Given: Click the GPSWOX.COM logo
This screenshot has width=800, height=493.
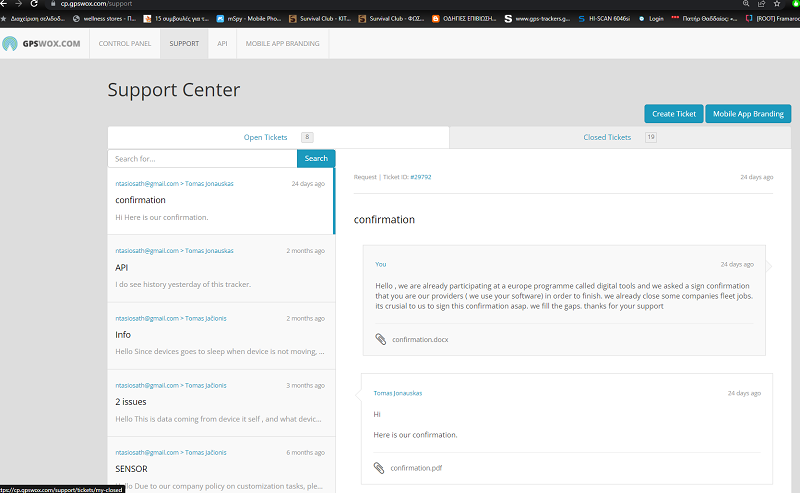Looking at the screenshot, I should pos(42,44).
